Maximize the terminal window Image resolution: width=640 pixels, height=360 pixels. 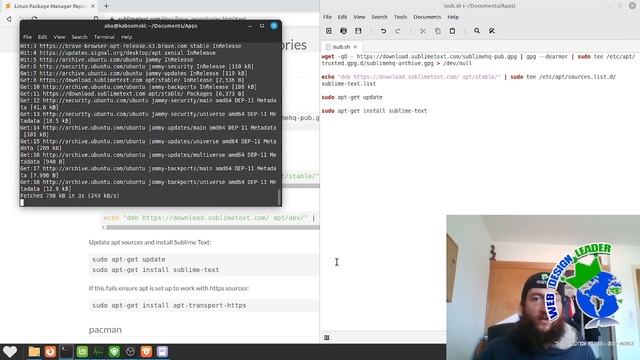pyautogui.click(x=262, y=26)
